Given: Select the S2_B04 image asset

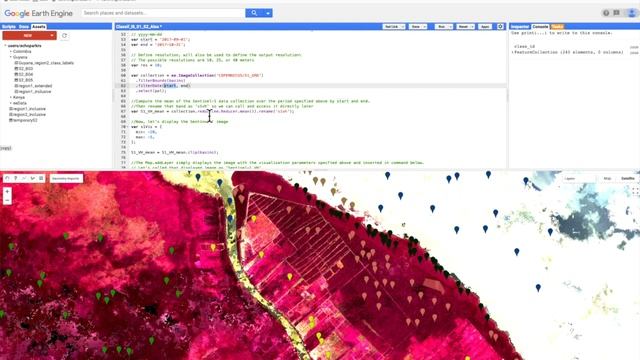Looking at the screenshot, I should click(x=24, y=74).
